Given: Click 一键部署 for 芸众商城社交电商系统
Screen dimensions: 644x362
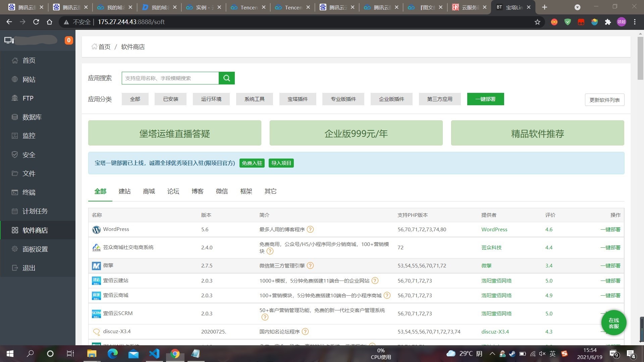Looking at the screenshot, I should 610,248.
